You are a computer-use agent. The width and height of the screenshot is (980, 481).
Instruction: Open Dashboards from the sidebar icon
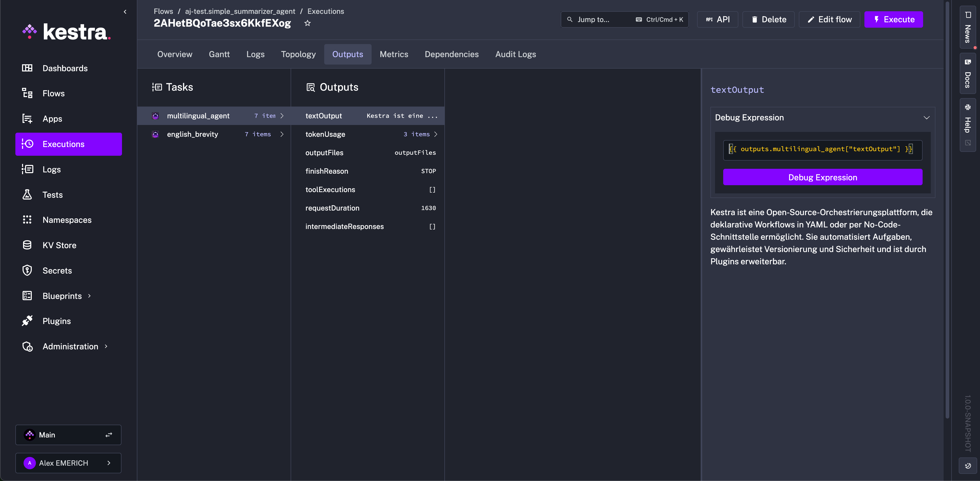pos(27,68)
